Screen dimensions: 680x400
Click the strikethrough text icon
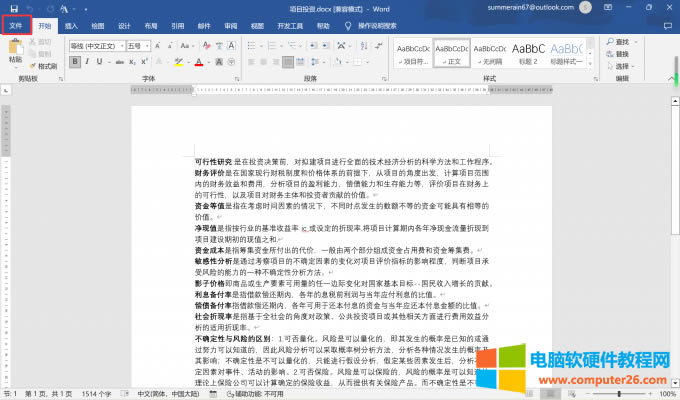tap(118, 62)
